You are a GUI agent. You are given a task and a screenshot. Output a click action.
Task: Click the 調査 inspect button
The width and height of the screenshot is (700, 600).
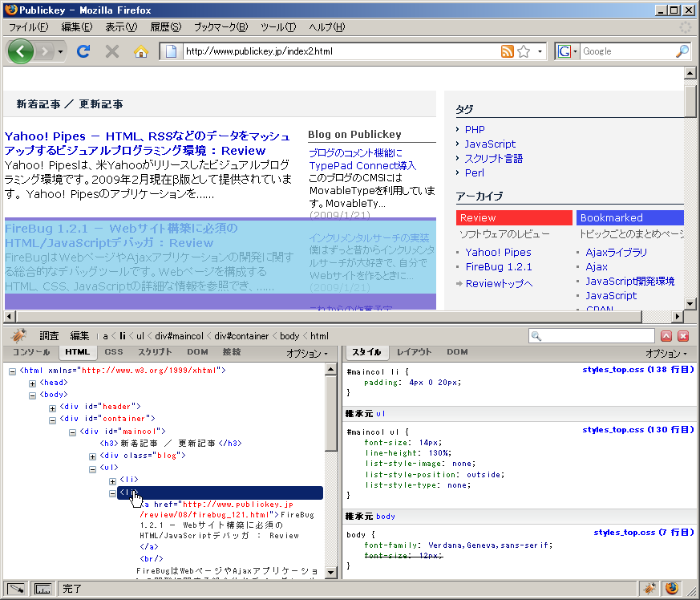49,336
